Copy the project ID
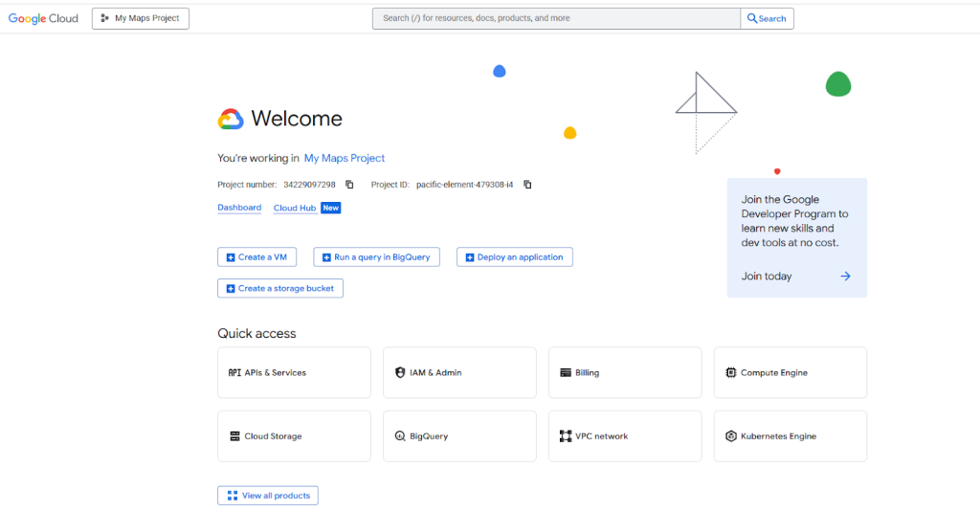This screenshot has width=980, height=511. (x=527, y=185)
